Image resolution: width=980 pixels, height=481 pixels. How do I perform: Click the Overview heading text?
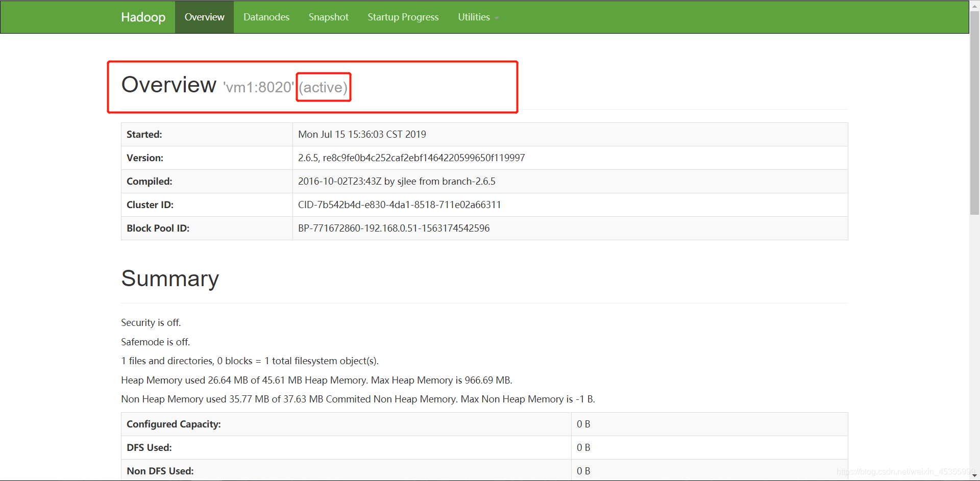[169, 85]
